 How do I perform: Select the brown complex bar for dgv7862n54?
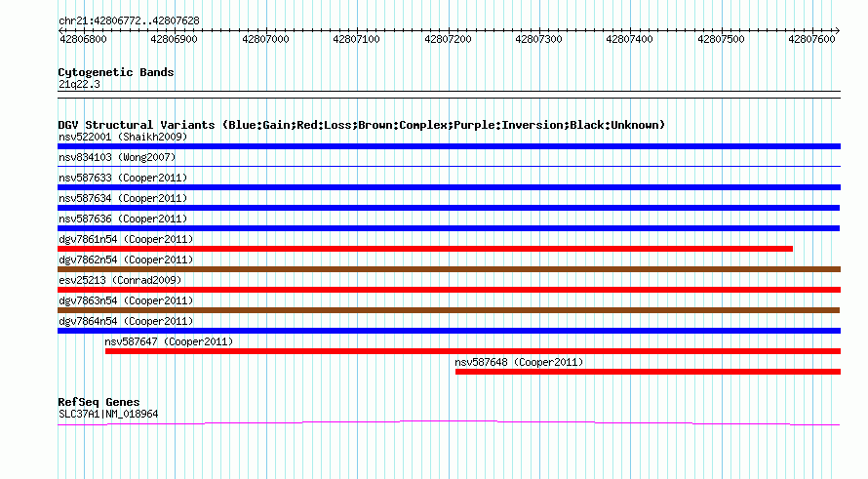pos(449,269)
